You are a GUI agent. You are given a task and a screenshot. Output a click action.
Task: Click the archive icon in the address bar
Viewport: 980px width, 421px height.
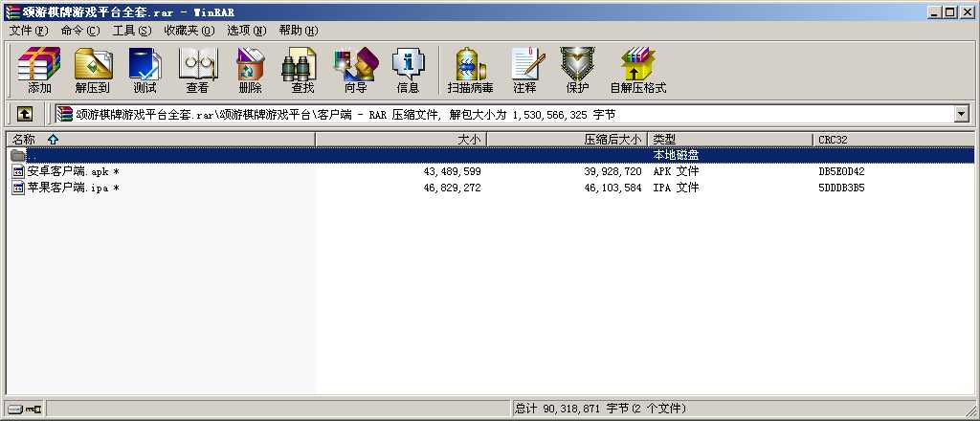tap(64, 114)
